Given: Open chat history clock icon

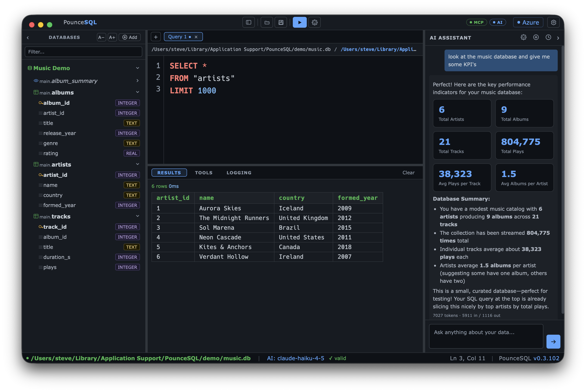Looking at the screenshot, I should 548,37.
